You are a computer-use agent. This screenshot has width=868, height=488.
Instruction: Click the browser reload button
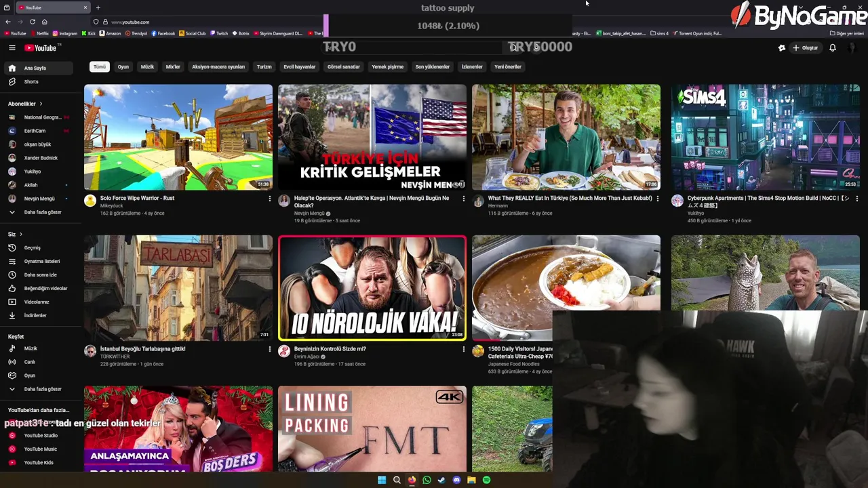(x=32, y=22)
